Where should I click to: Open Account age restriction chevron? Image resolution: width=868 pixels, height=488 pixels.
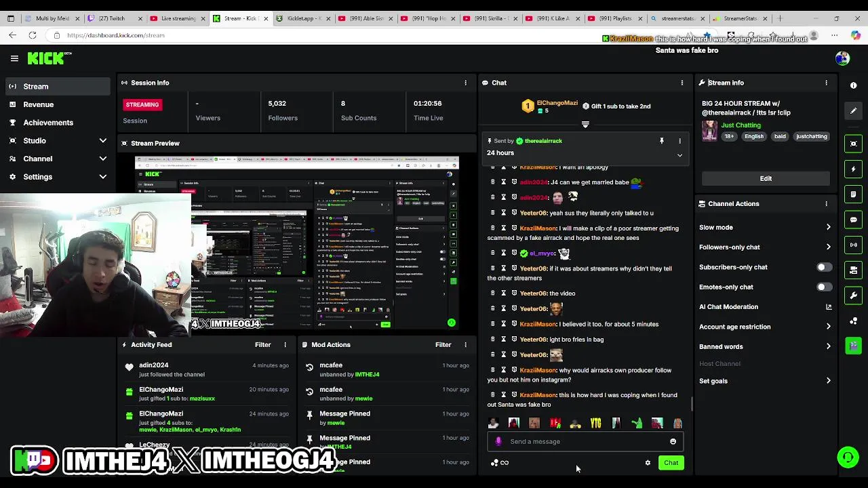pyautogui.click(x=828, y=327)
